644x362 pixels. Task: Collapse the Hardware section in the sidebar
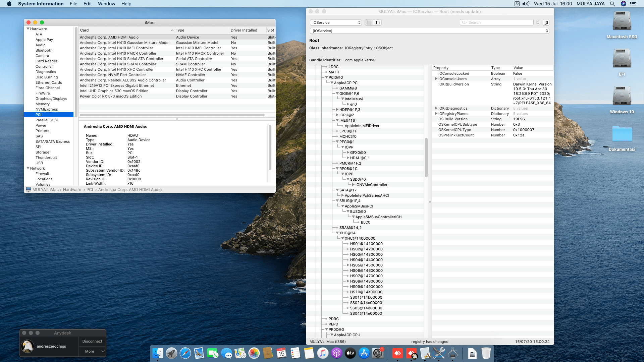28,29
